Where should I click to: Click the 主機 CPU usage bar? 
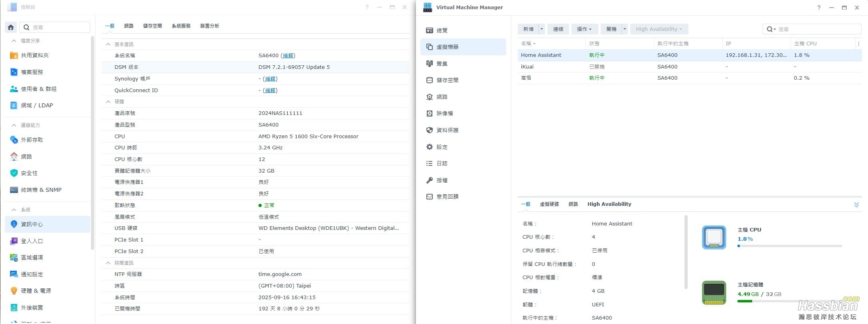789,246
